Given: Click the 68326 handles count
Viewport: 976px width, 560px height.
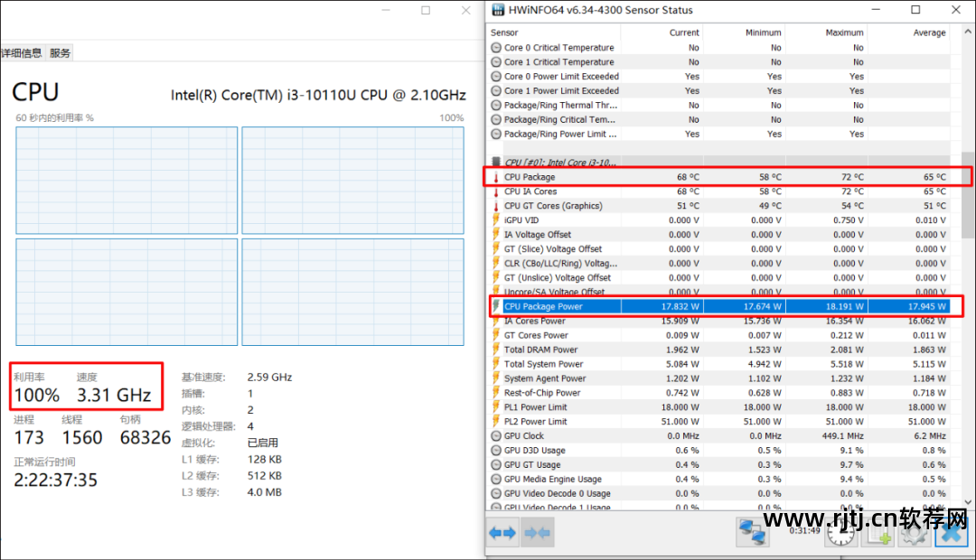Looking at the screenshot, I should (x=145, y=437).
